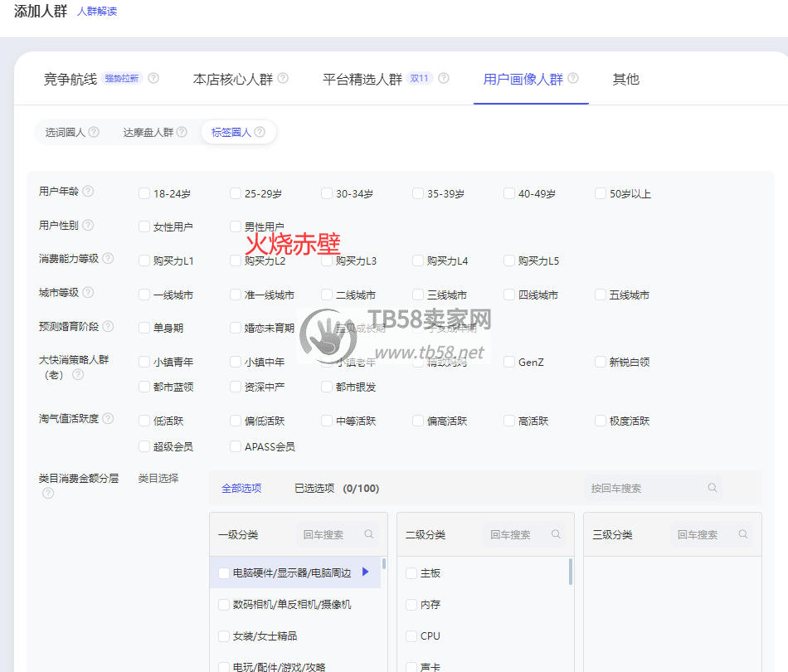Expand arrow on 电脑硬件/显示器/电脑周边 row
The height and width of the screenshot is (672, 788).
[365, 572]
